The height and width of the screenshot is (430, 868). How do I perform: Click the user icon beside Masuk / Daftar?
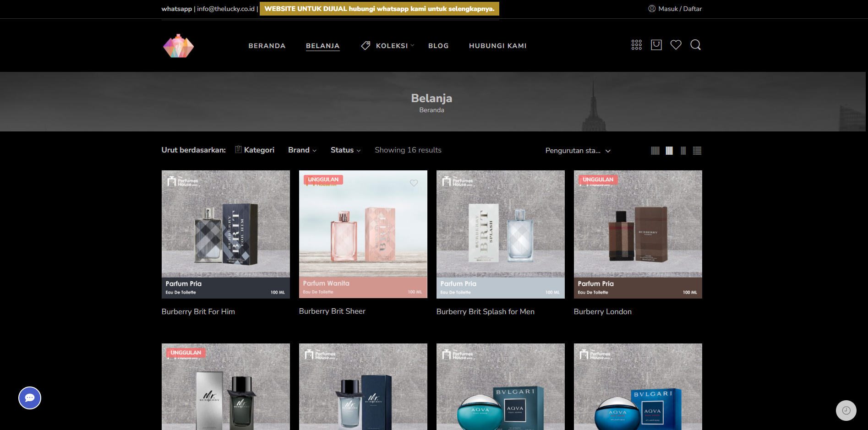(x=652, y=9)
